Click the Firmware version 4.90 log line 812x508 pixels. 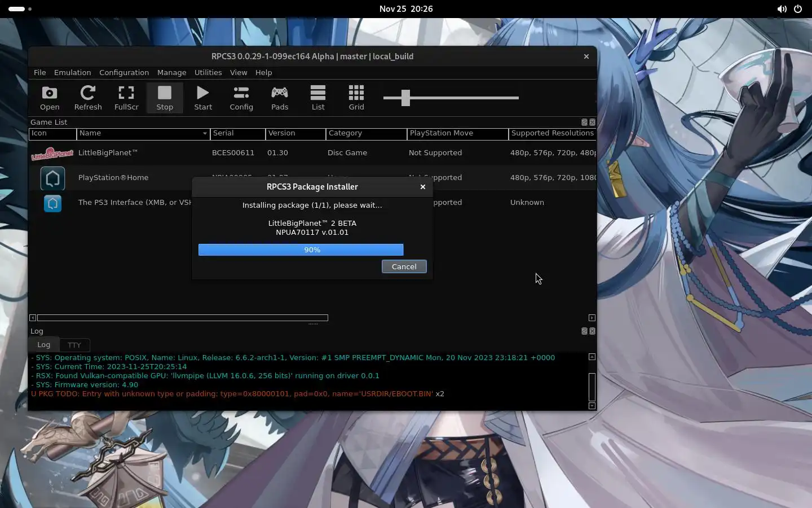85,385
